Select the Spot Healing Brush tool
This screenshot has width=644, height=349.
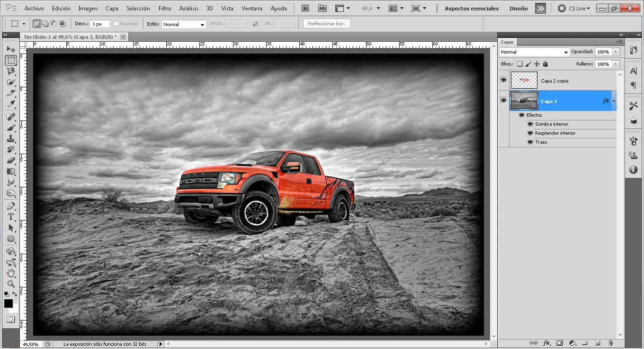click(x=11, y=117)
